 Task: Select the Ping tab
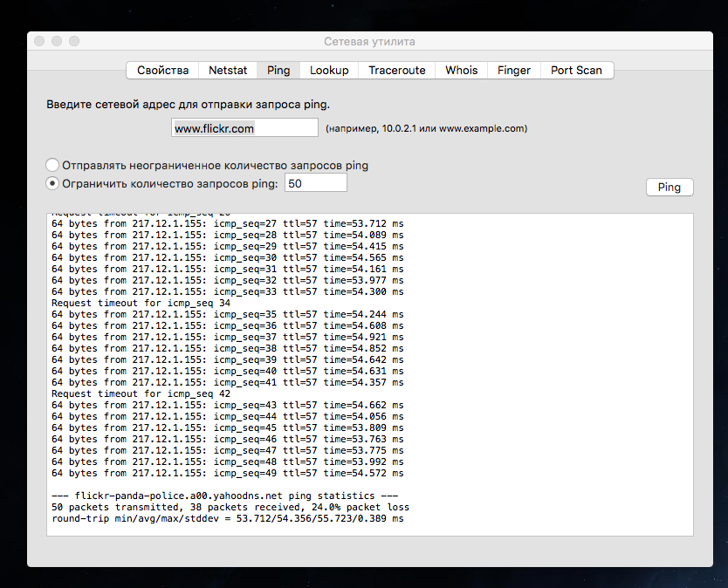coord(278,71)
